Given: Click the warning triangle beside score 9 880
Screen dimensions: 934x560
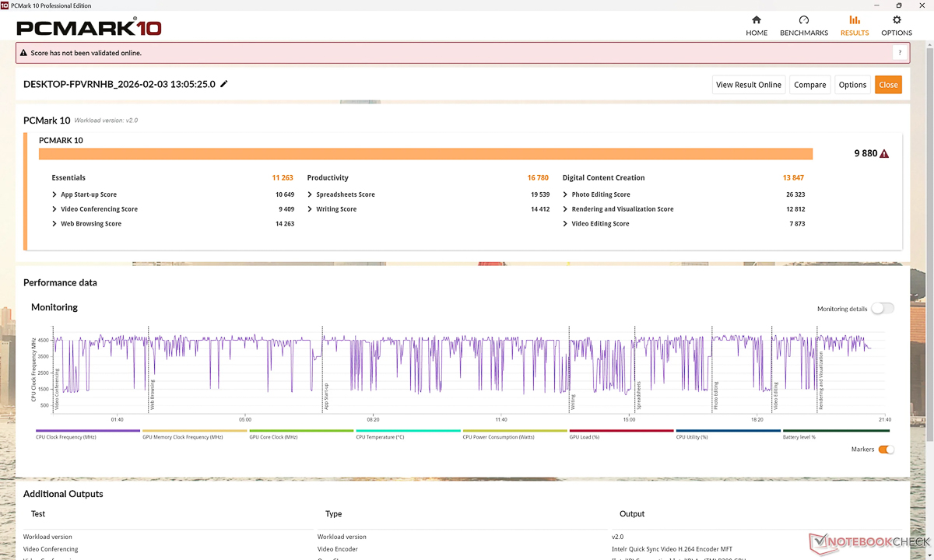Looking at the screenshot, I should tap(884, 154).
